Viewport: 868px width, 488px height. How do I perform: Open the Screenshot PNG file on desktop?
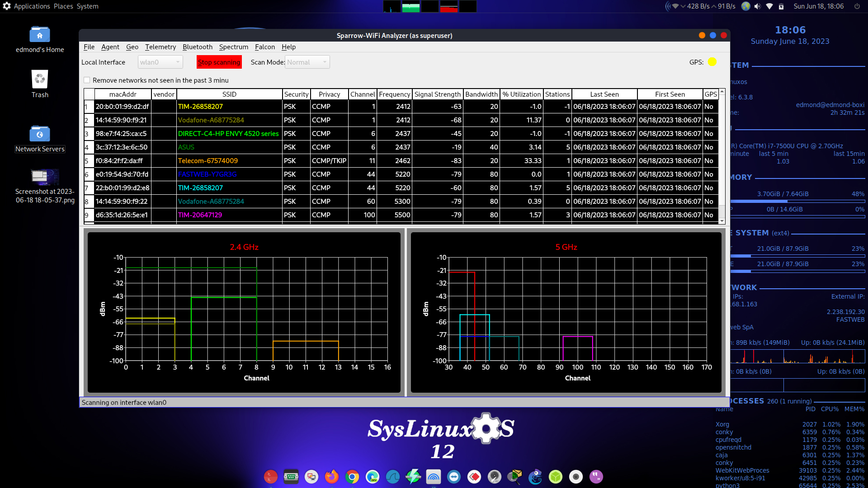45,186
